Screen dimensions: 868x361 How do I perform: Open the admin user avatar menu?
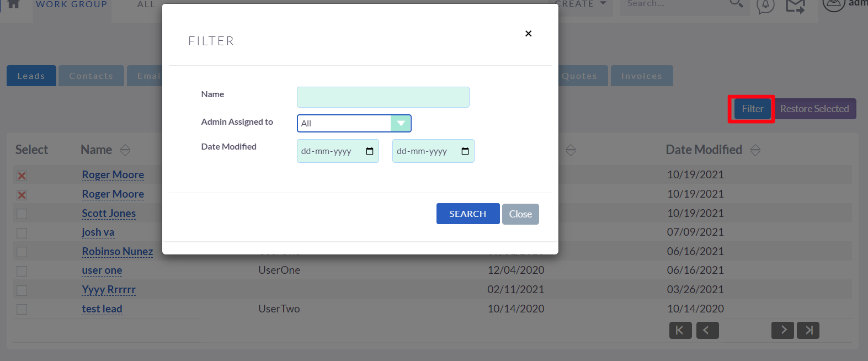pos(834,4)
